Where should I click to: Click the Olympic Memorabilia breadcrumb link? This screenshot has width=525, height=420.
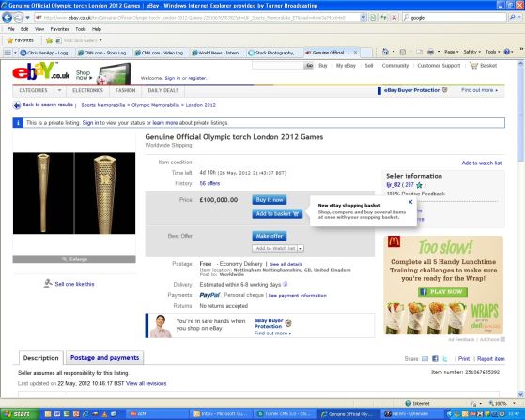(x=155, y=105)
